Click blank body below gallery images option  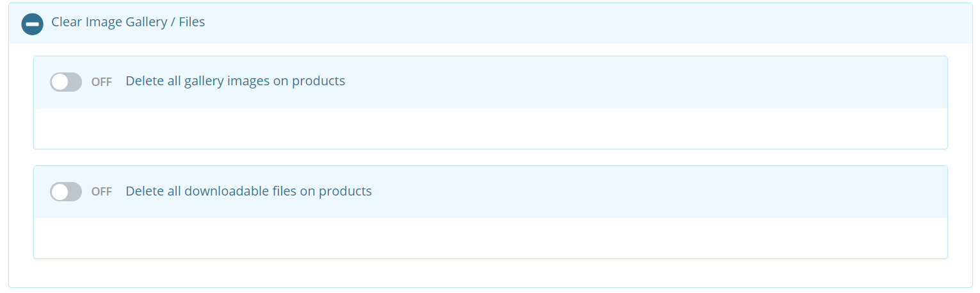coord(490,128)
